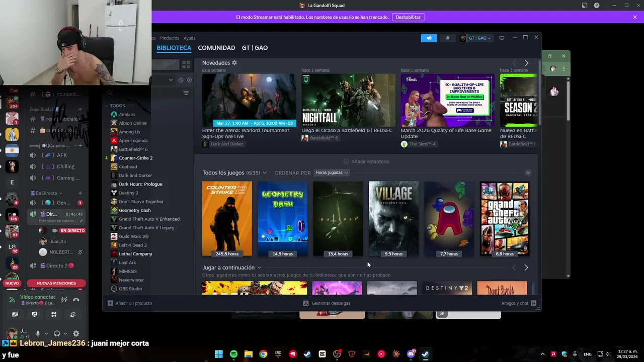Viewport: 644px width, 362px height.
Task: Click Steam announcements megaphone button
Action: coord(429,38)
